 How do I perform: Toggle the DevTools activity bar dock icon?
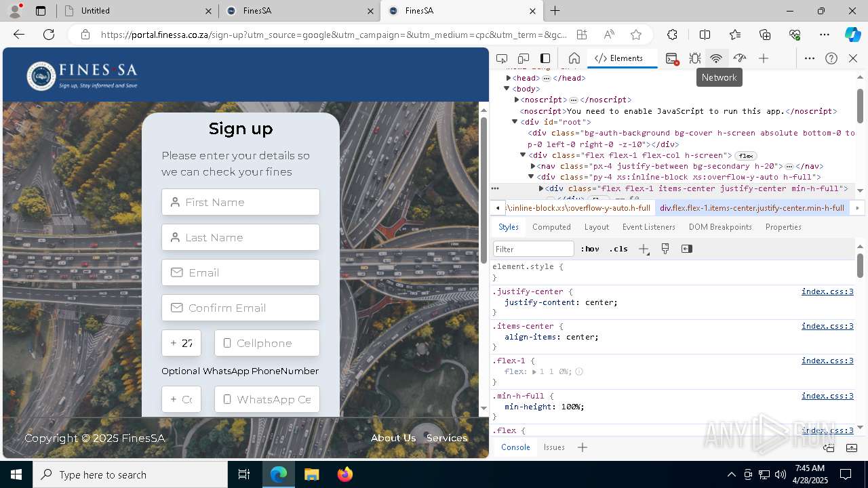(545, 58)
